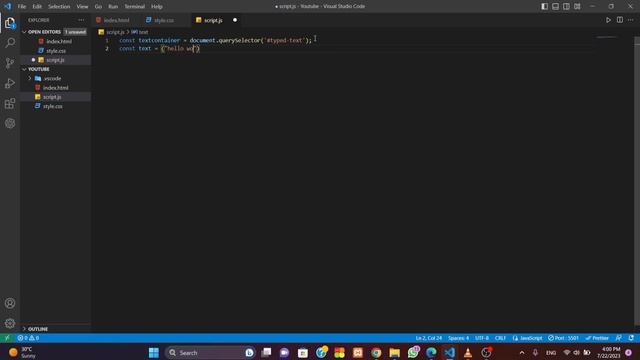Open the Go menu
The height and width of the screenshot is (360, 640).
[98, 7]
